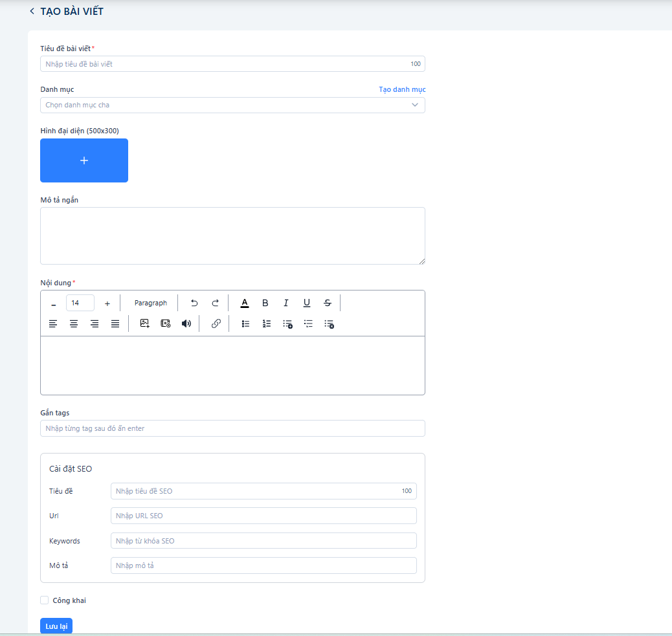
Task: Insert an image into content
Action: [x=145, y=323]
